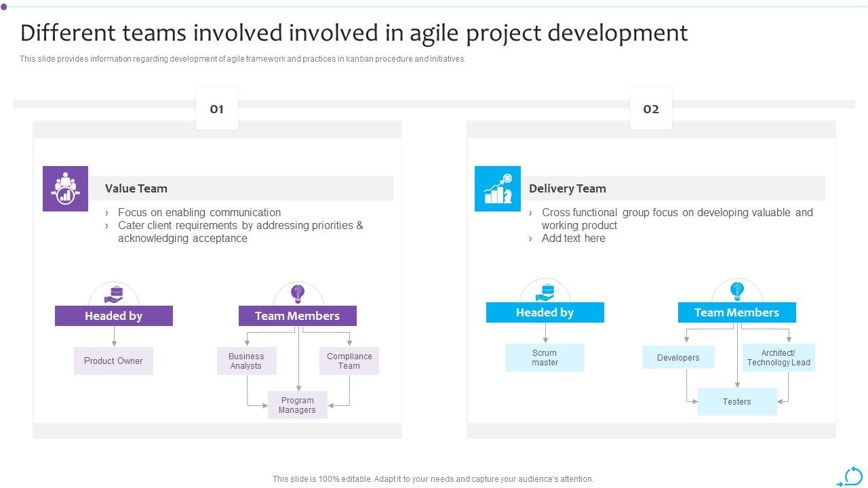Select the purple Headed by banner
The height and width of the screenshot is (488, 868).
coord(113,316)
